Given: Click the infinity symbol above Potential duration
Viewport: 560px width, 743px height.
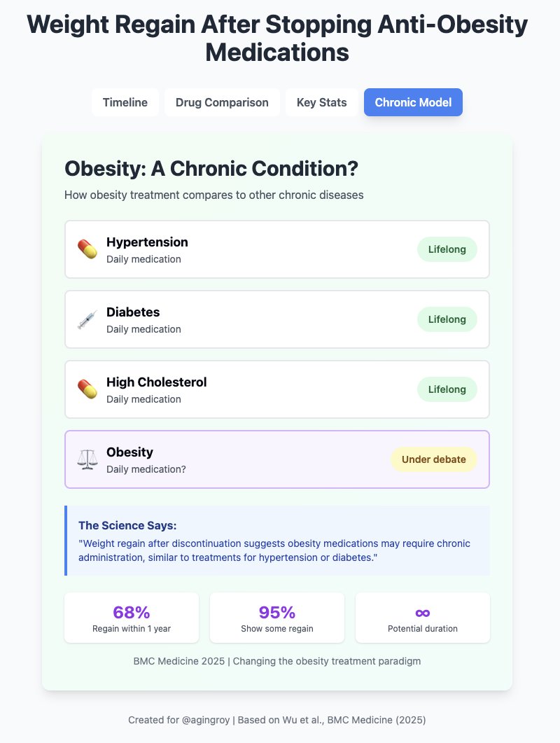Looking at the screenshot, I should click(423, 613).
